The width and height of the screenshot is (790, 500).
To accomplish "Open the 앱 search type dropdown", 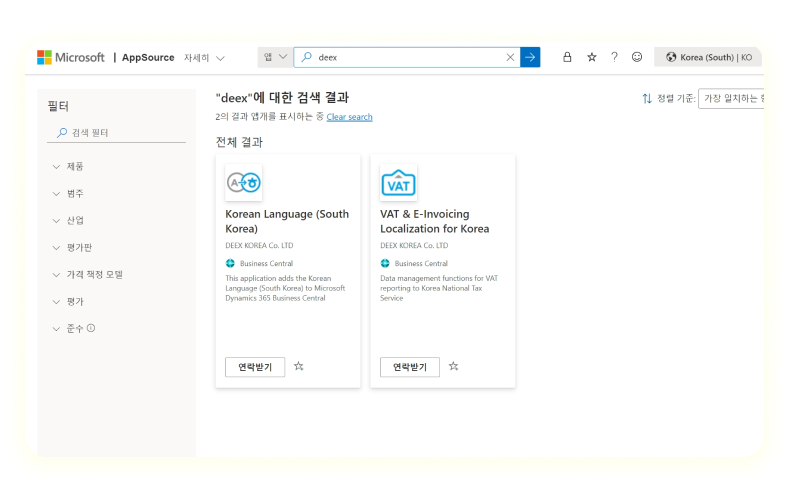I will (x=275, y=57).
